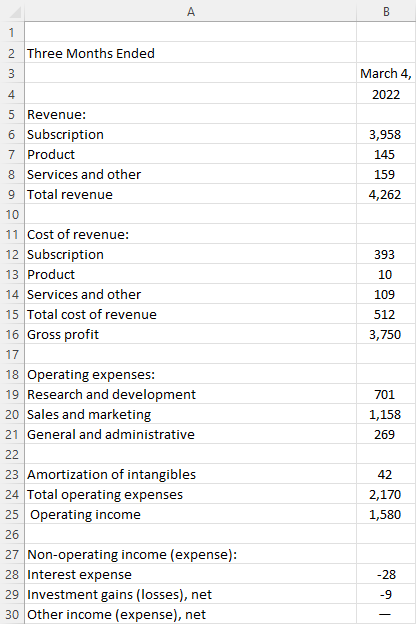Click the 'Investment gains (losses), net' cell
416x624 pixels.
pos(190,594)
